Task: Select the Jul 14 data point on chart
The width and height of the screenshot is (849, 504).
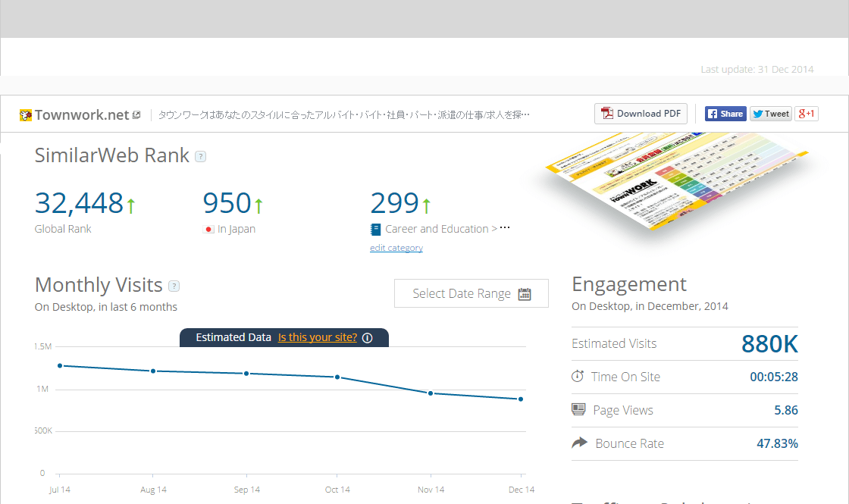Action: [60, 366]
